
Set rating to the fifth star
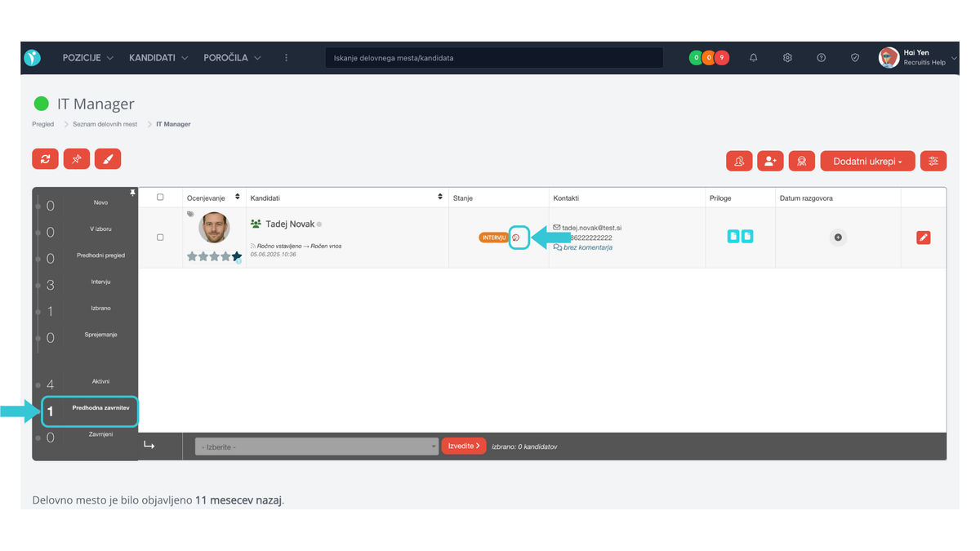click(x=237, y=256)
